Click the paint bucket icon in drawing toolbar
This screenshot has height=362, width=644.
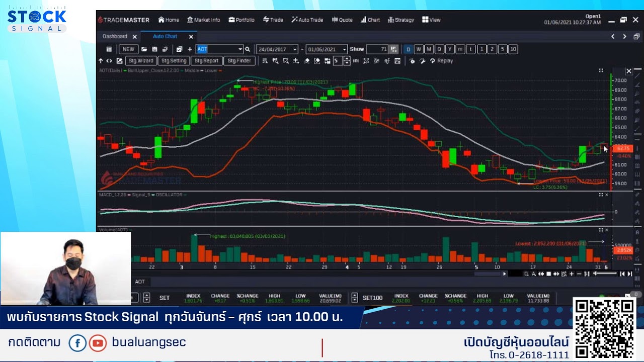[317, 61]
